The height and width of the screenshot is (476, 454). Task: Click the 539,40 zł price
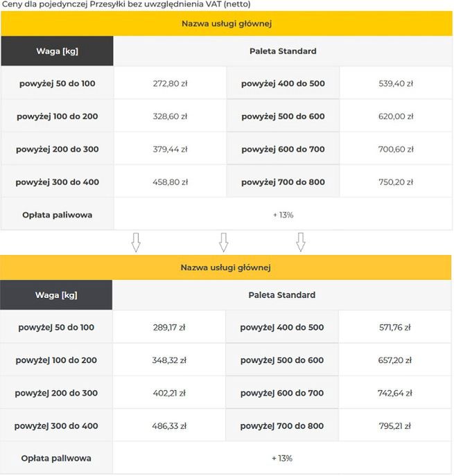pyautogui.click(x=396, y=84)
